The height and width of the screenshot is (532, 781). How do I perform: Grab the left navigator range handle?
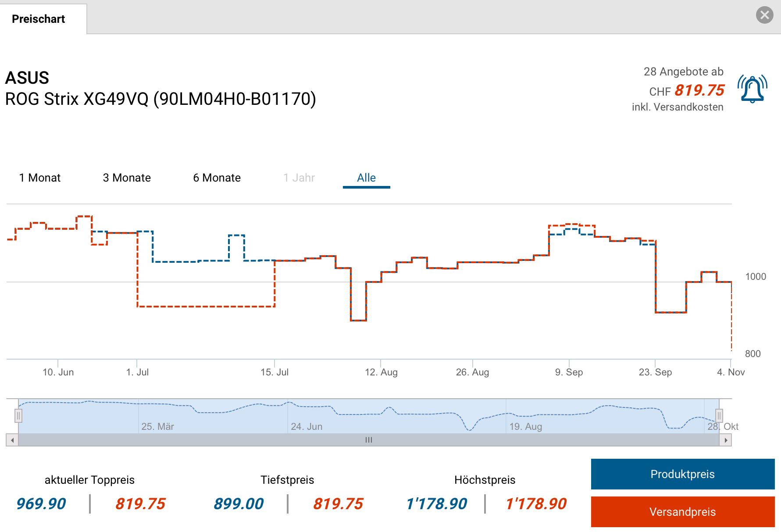18,415
